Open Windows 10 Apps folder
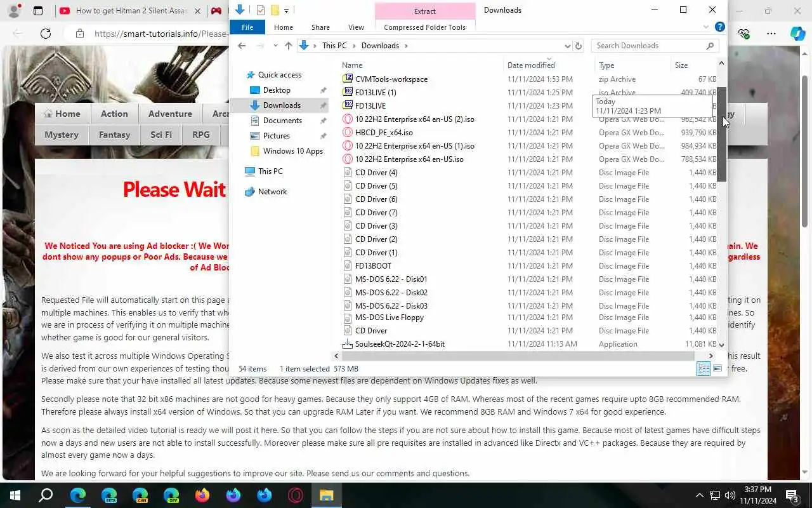Viewport: 812px width, 508px height. click(x=293, y=151)
